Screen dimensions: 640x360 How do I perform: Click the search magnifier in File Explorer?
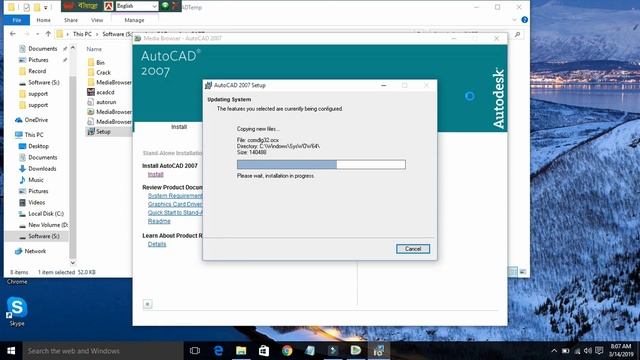pos(517,35)
